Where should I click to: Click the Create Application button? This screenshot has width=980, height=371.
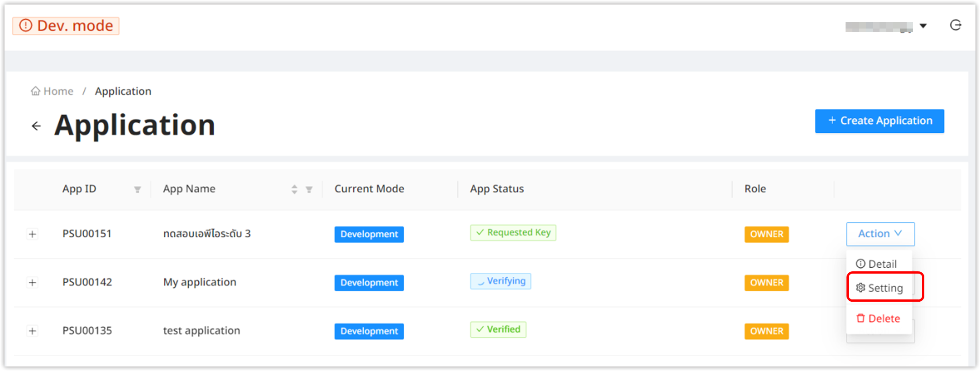pos(879,121)
